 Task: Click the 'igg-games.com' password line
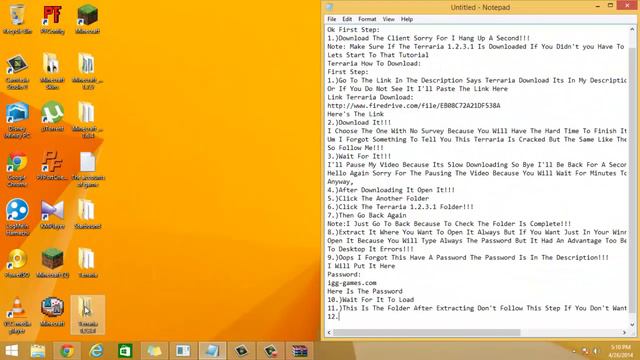(351, 283)
